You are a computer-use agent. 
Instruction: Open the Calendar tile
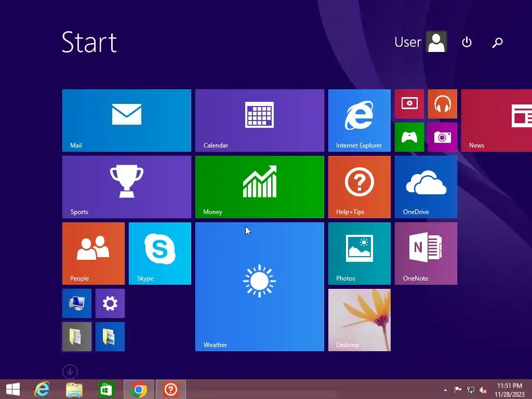pos(260,121)
